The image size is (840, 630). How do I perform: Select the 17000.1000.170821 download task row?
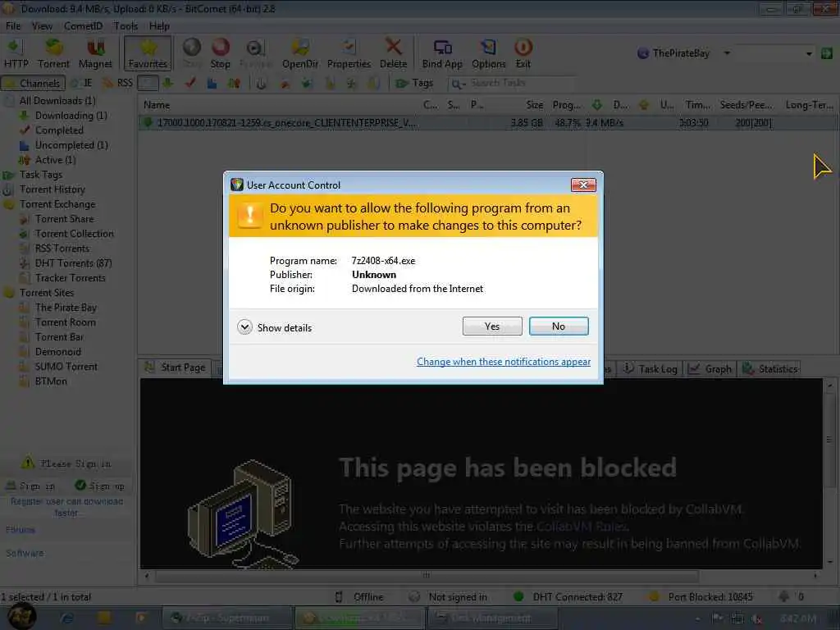(487, 123)
